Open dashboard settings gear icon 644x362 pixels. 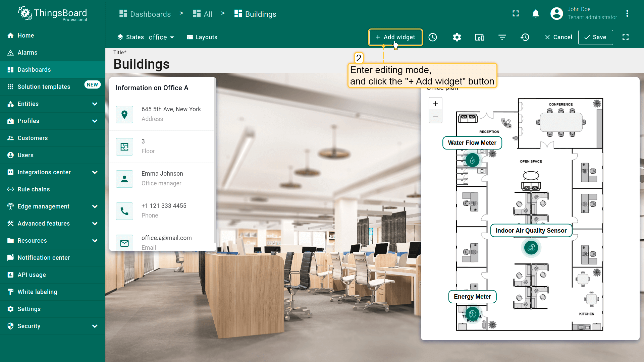coord(457,37)
